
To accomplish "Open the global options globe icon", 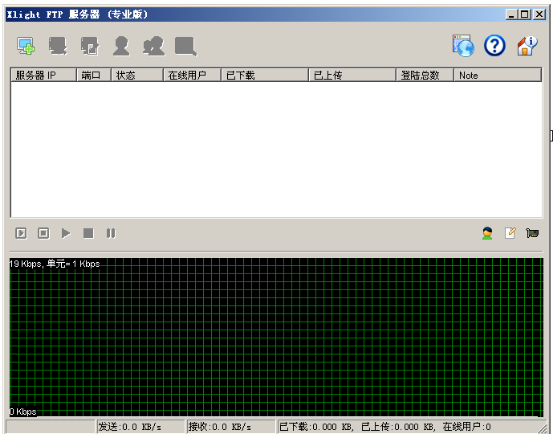I will [463, 46].
